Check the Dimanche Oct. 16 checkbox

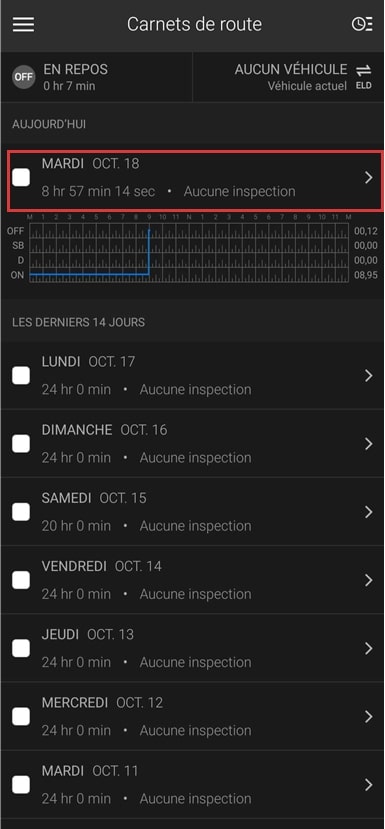pyautogui.click(x=21, y=444)
